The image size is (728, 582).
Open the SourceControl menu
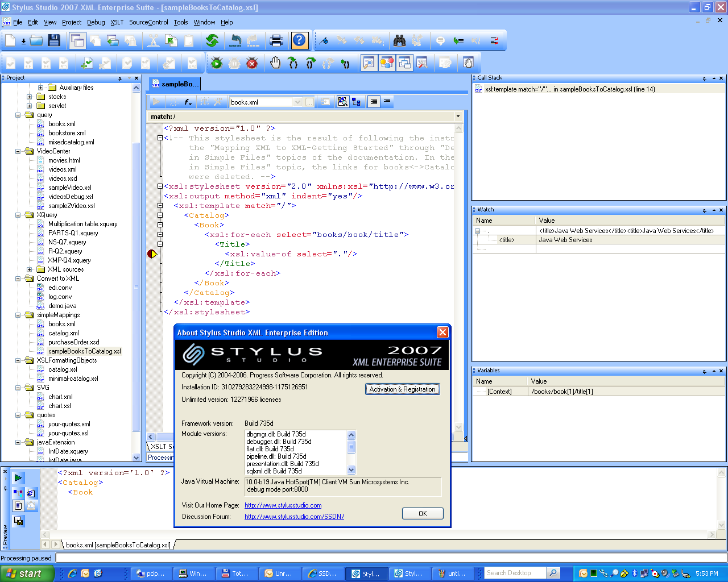coord(148,22)
